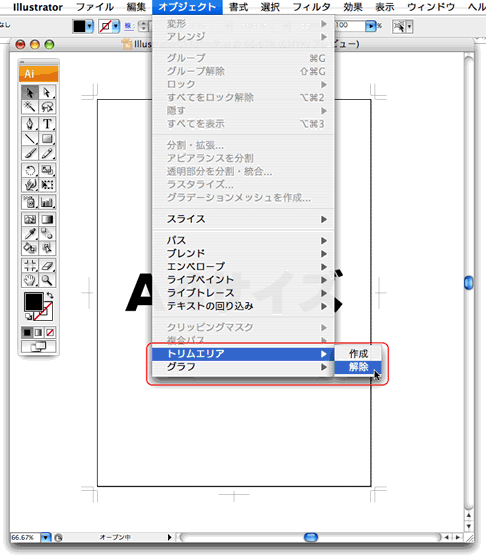Choose 作成 in the トリムエリア submenu
The height and width of the screenshot is (556, 486).
click(x=358, y=354)
